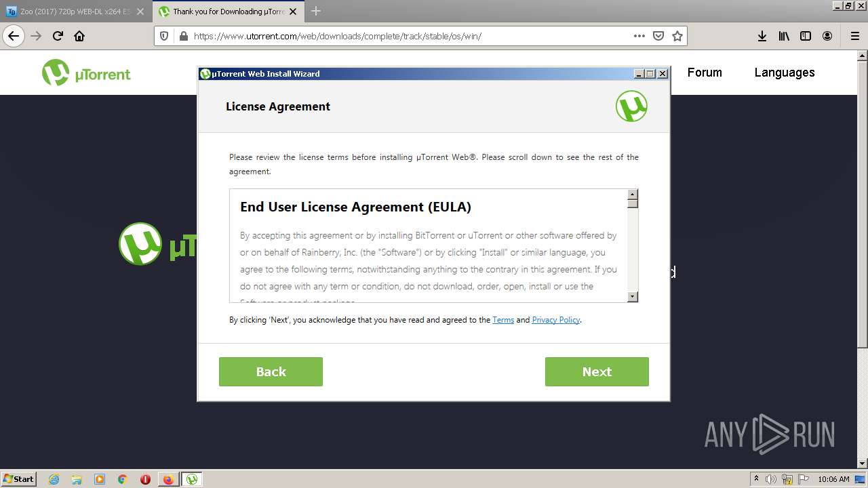The height and width of the screenshot is (488, 868).
Task: Click the End User License Agreement heading
Action: (355, 207)
